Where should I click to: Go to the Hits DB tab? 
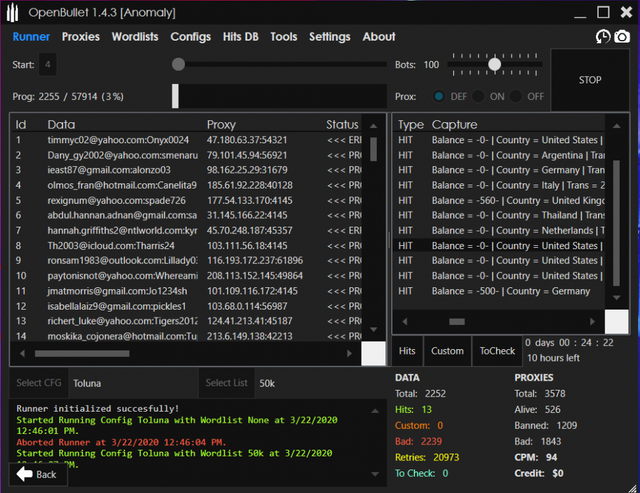(x=240, y=37)
